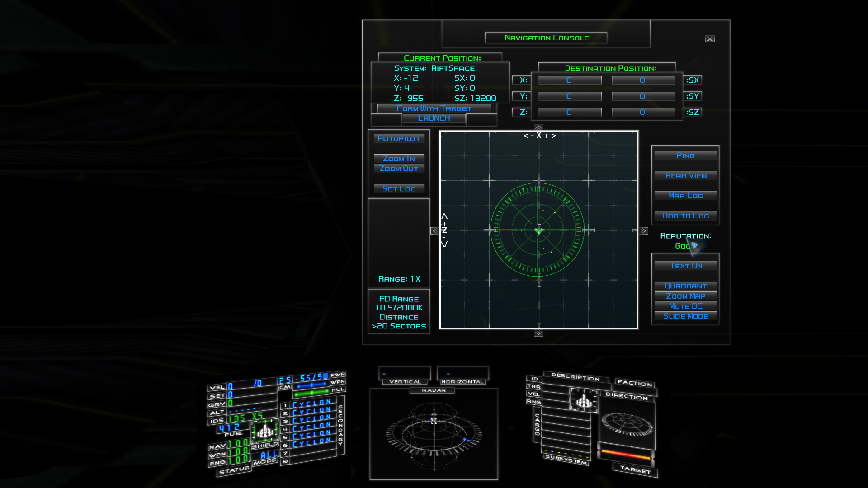
Task: Pan nav map left with arrow
Action: coord(434,231)
